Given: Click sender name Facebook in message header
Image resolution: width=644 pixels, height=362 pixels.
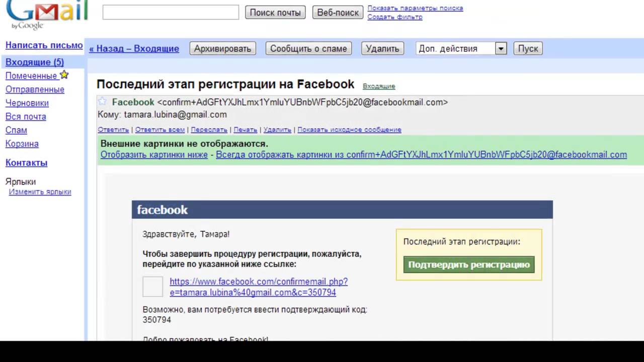Looking at the screenshot, I should pyautogui.click(x=133, y=102).
